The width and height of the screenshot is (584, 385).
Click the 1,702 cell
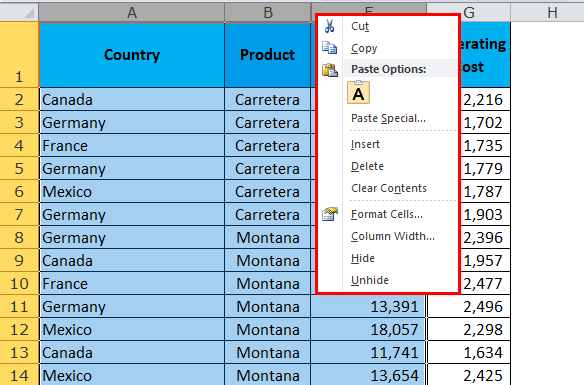485,122
